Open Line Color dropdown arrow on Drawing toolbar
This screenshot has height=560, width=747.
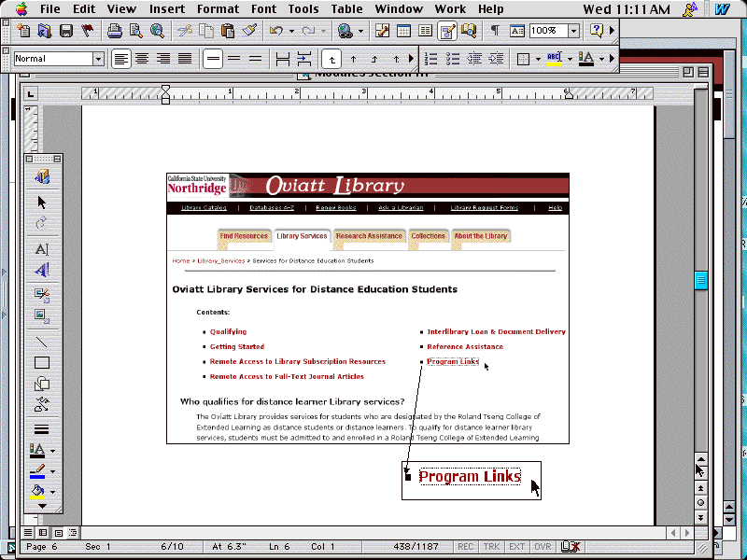click(x=53, y=471)
